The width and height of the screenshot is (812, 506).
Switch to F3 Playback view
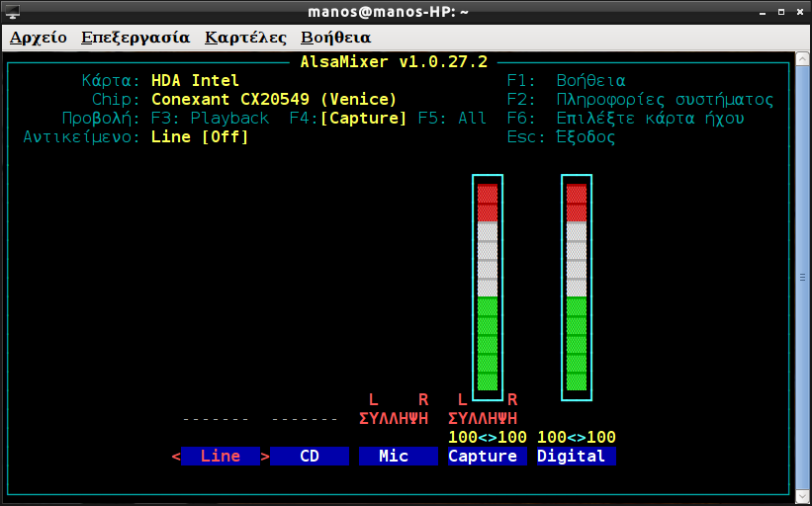210,119
